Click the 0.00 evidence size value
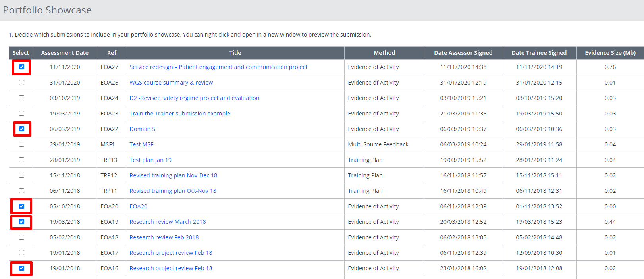Image resolution: width=644 pixels, height=279 pixels. 610,206
